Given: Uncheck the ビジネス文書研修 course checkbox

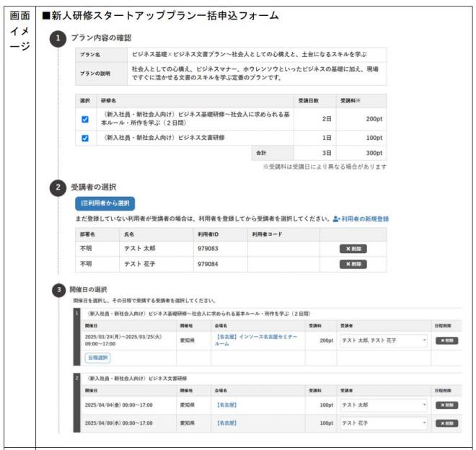Looking at the screenshot, I should pos(85,138).
